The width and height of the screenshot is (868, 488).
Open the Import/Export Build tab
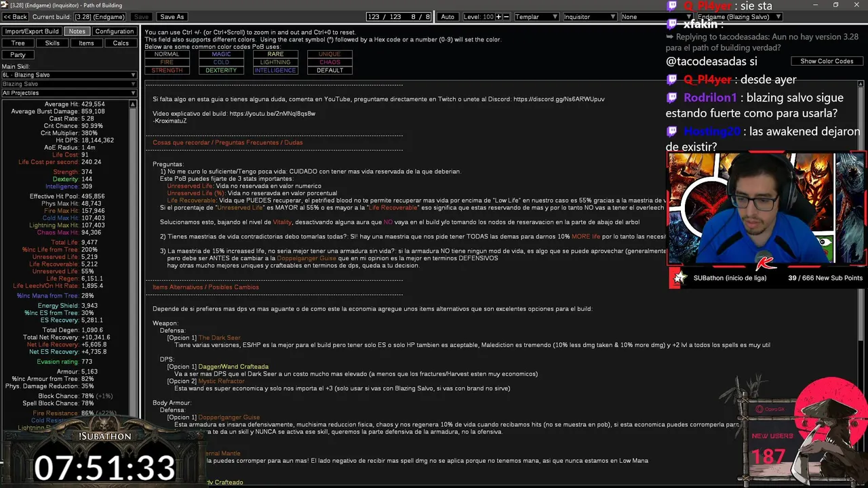coord(32,31)
